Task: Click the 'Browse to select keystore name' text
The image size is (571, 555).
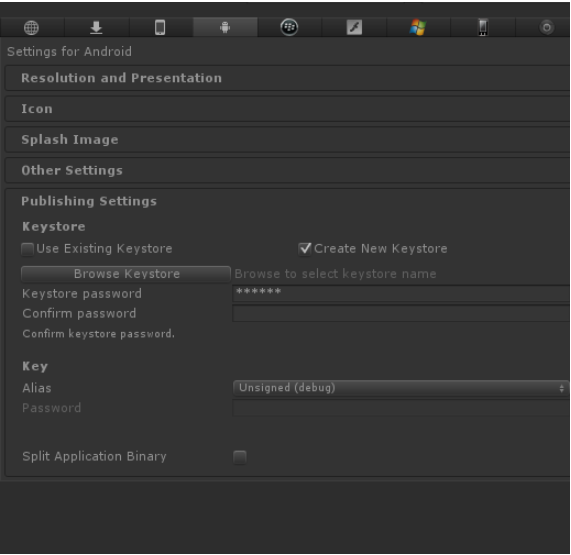Action: point(335,274)
